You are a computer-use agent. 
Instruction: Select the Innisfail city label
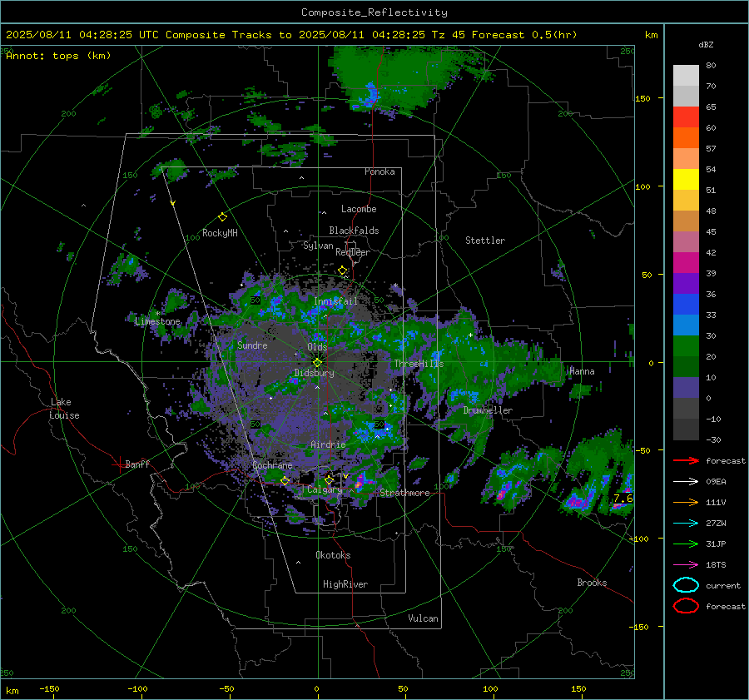point(335,301)
